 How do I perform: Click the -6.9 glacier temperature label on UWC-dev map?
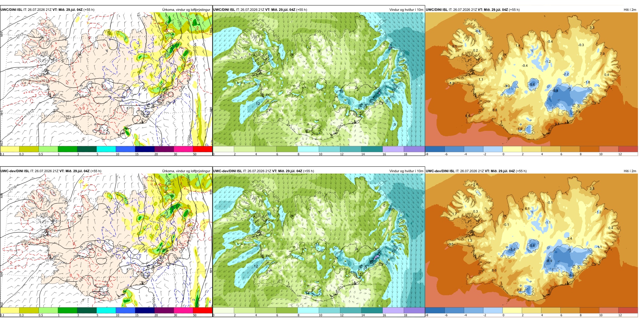tap(549, 261)
